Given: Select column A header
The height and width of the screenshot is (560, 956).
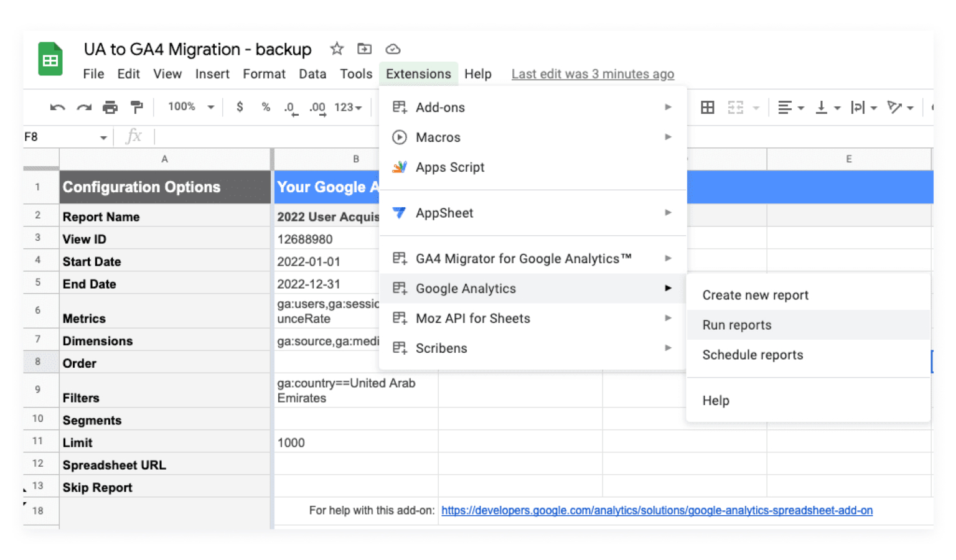Looking at the screenshot, I should click(165, 159).
